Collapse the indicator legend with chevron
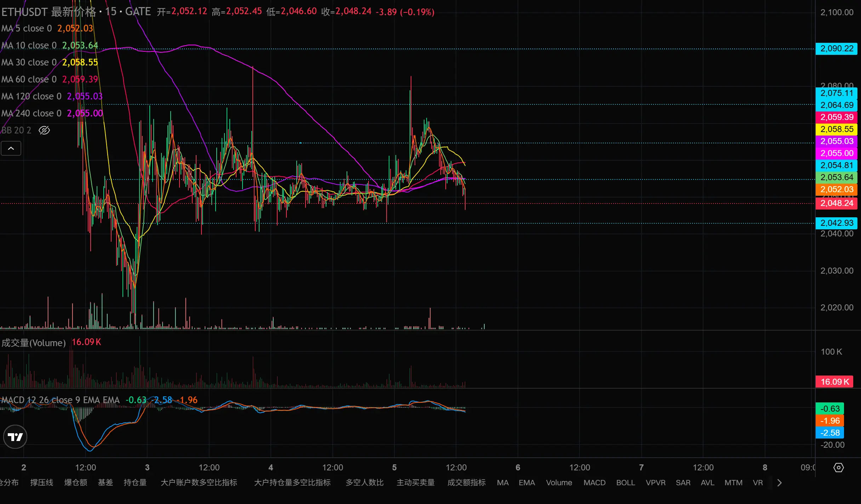Image resolution: width=861 pixels, height=504 pixels. (x=11, y=148)
